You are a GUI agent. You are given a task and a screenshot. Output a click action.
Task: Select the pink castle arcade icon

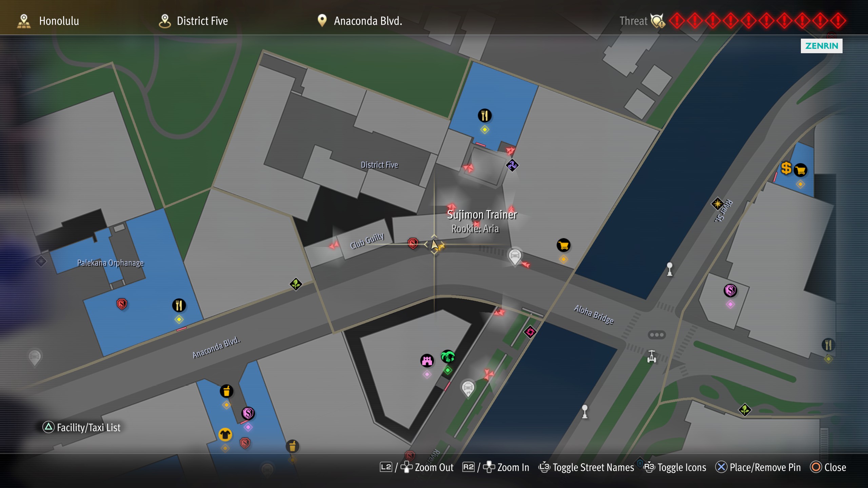(x=427, y=361)
